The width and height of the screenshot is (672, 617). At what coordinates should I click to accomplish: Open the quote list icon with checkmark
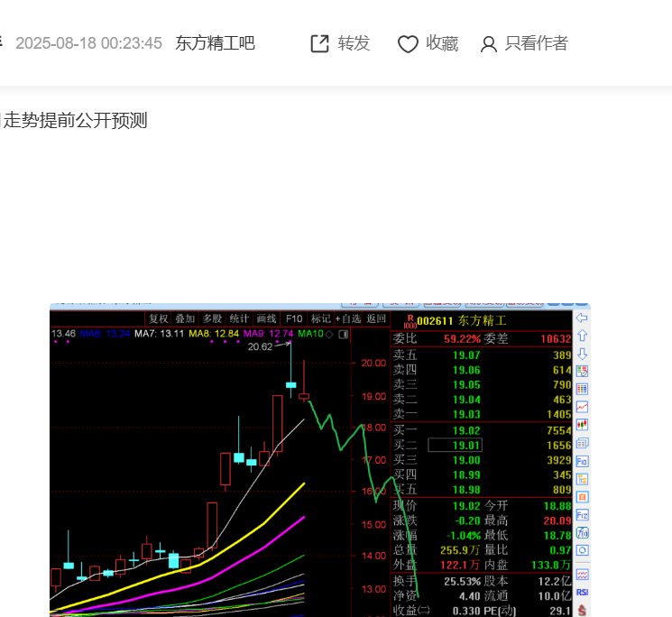click(582, 371)
